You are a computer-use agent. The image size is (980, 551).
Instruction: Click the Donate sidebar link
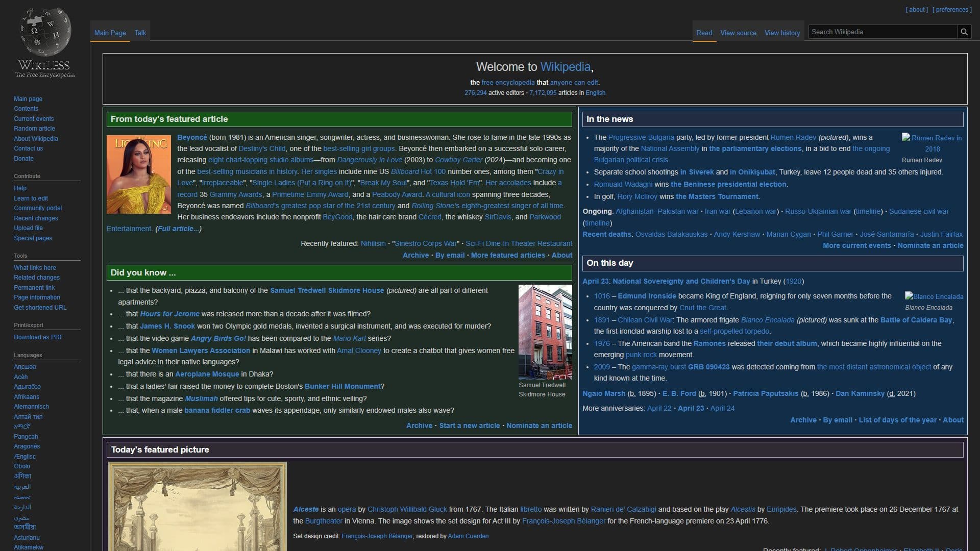click(23, 159)
